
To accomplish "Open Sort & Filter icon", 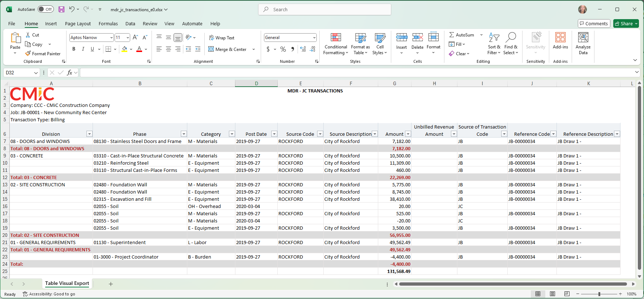I will (x=494, y=37).
